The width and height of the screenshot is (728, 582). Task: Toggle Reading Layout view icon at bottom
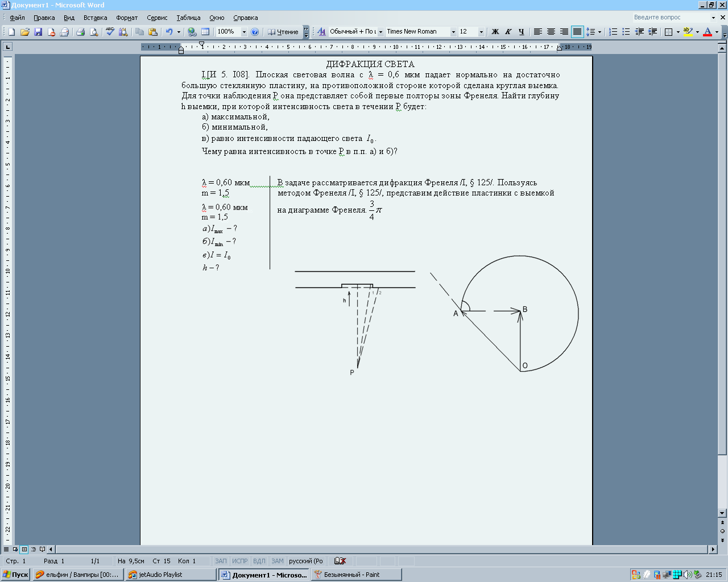43,550
